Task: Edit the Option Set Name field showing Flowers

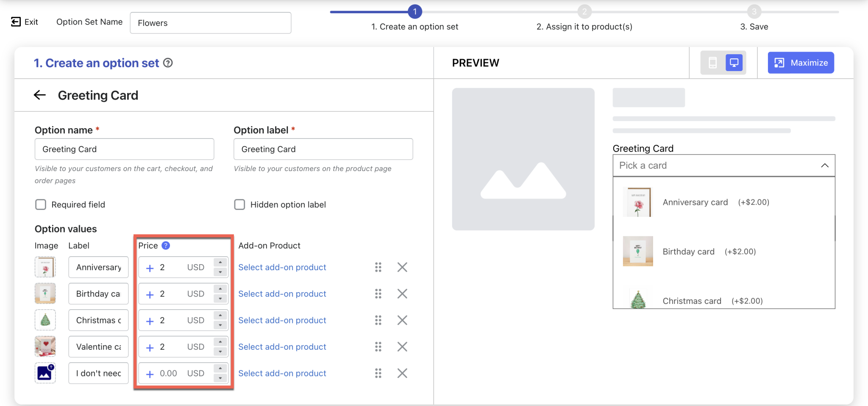Action: 211,23
